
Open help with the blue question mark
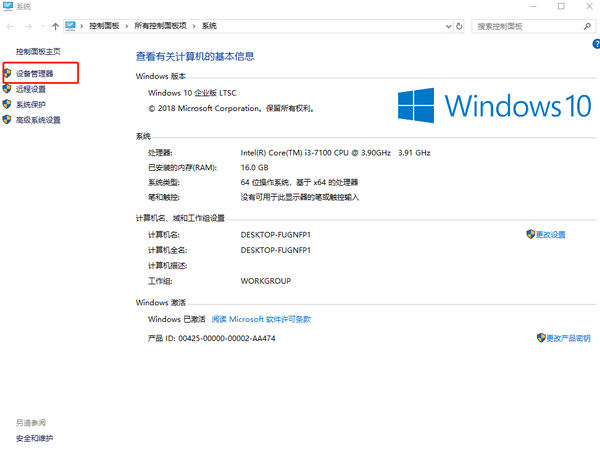[595, 46]
